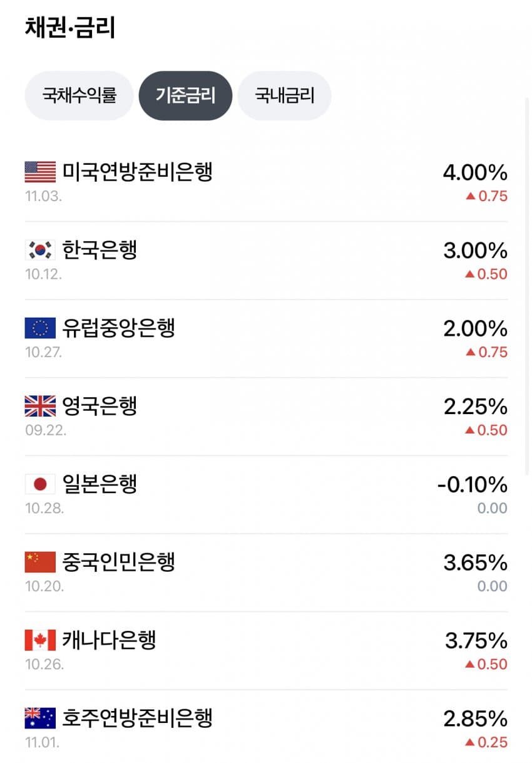The height and width of the screenshot is (763, 532).
Task: Open 호주연방준비은행 rate details
Action: [138, 718]
